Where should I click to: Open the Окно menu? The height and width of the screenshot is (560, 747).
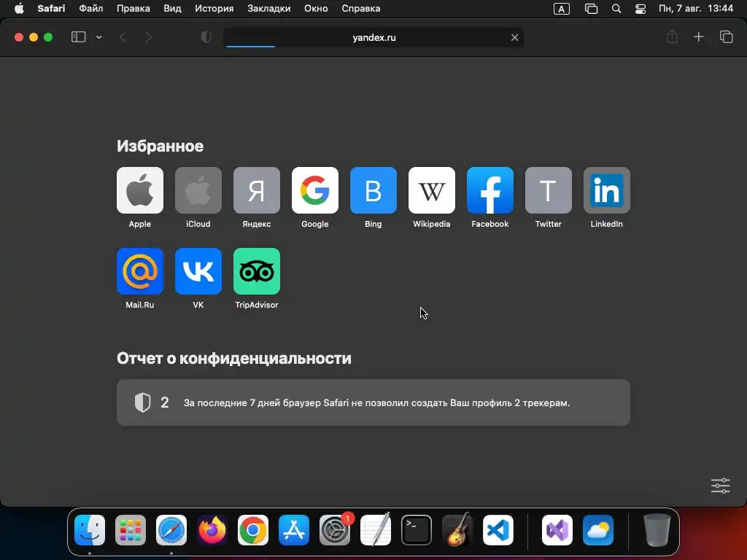click(x=317, y=9)
